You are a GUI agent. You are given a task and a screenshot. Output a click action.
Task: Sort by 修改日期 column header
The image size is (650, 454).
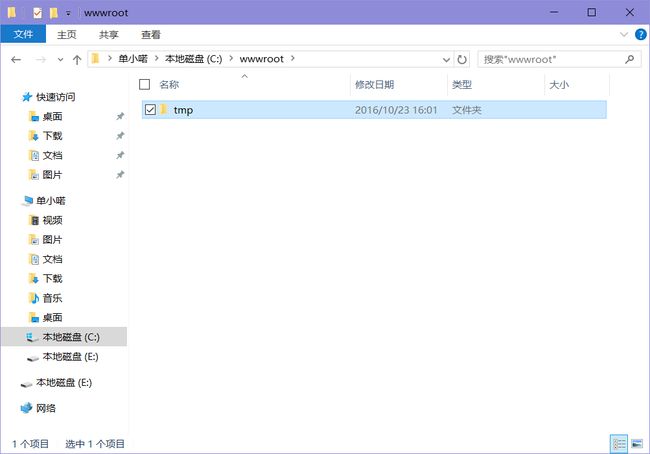[374, 85]
